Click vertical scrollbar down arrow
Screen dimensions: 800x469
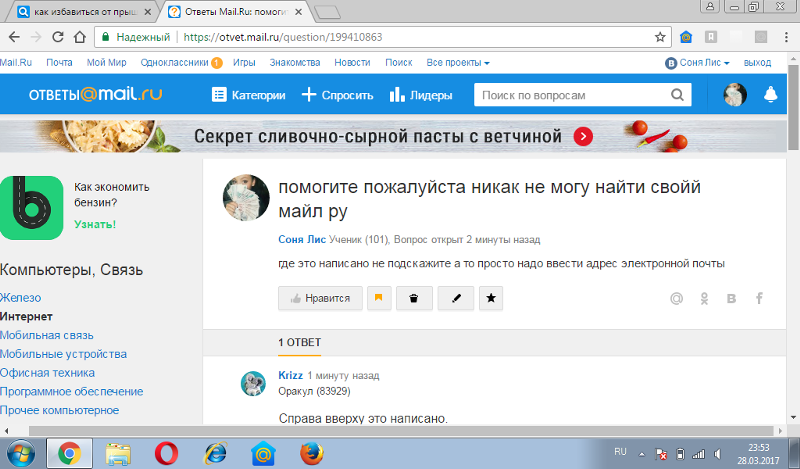point(793,417)
